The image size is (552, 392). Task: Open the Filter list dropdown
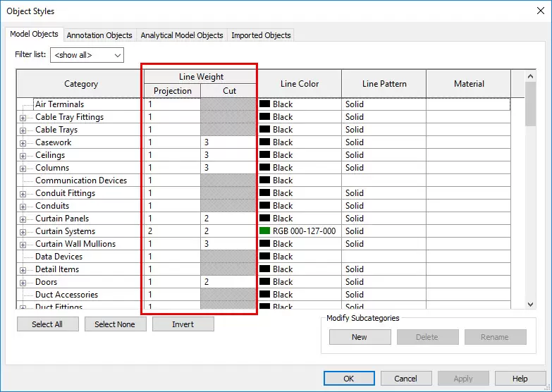point(87,55)
